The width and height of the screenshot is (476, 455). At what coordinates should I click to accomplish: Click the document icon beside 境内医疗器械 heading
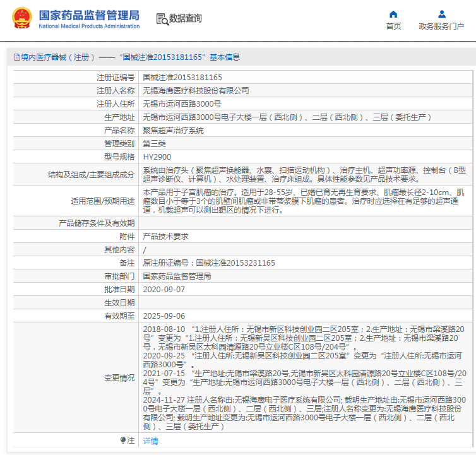pos(17,57)
